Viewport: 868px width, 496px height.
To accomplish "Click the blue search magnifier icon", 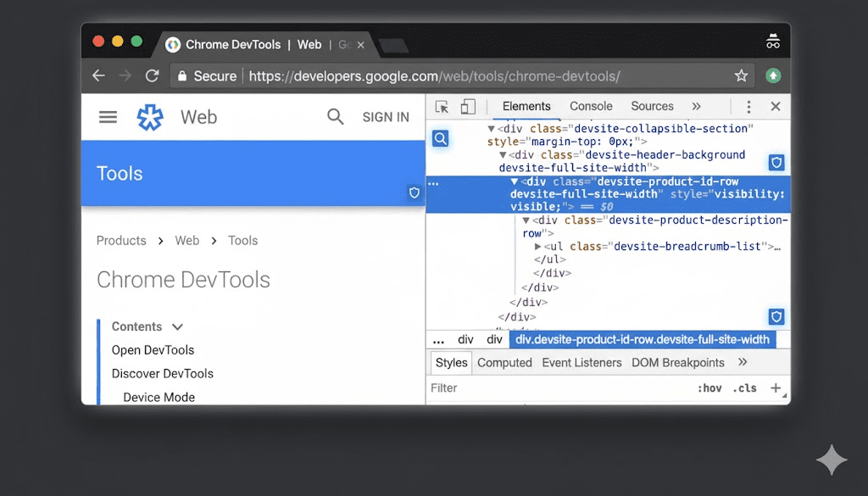I will pyautogui.click(x=440, y=137).
